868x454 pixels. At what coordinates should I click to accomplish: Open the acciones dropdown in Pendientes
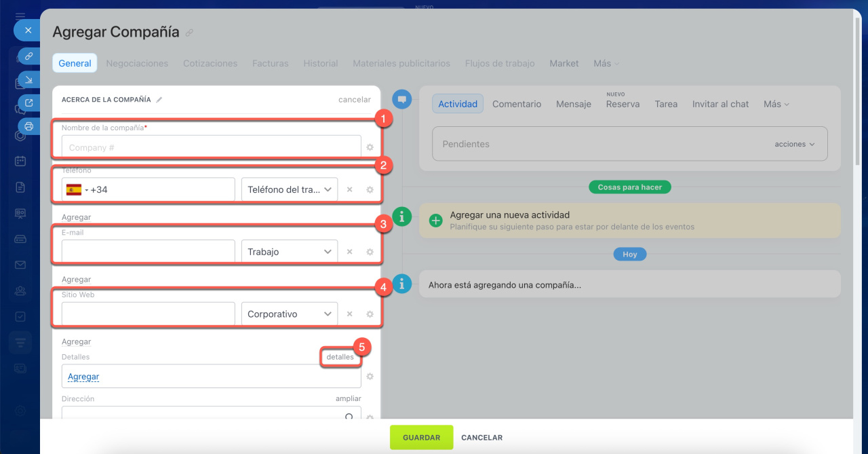794,145
